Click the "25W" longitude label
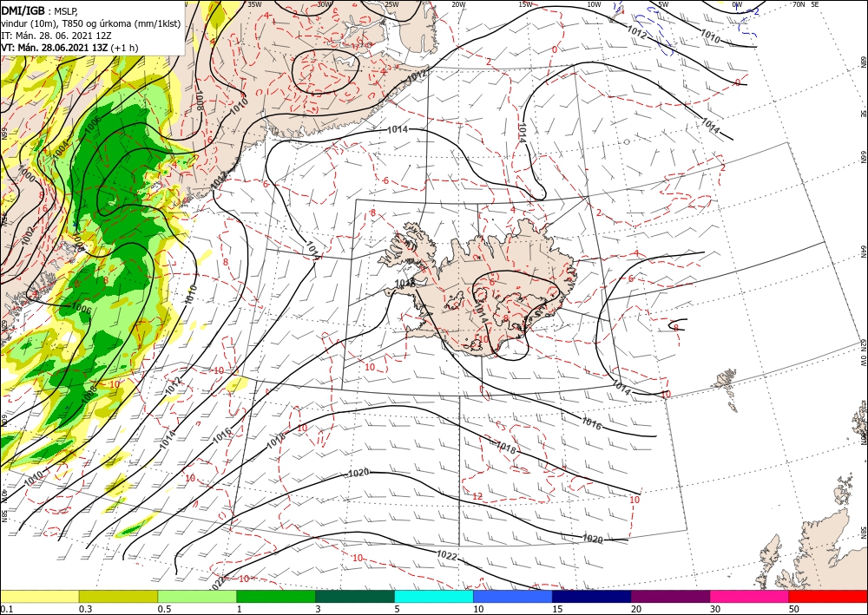868x615 pixels. pyautogui.click(x=391, y=4)
